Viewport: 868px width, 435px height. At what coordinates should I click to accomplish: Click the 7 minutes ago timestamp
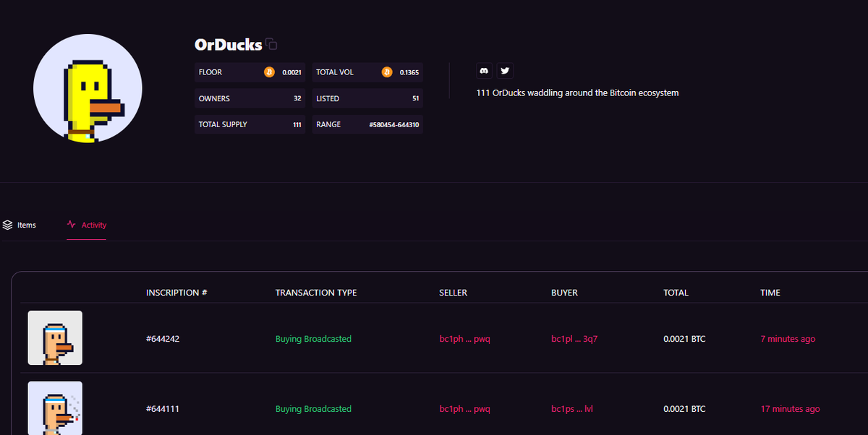click(x=788, y=339)
